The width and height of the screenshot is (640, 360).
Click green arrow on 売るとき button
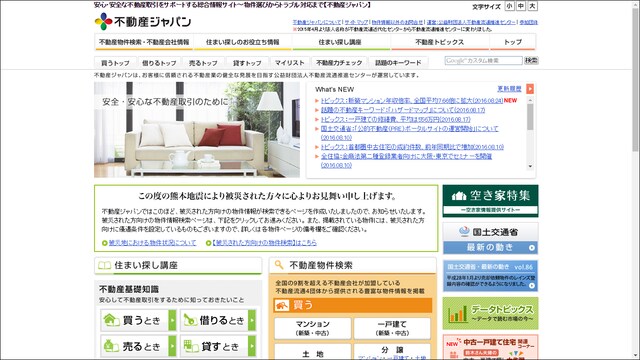coord(172,346)
